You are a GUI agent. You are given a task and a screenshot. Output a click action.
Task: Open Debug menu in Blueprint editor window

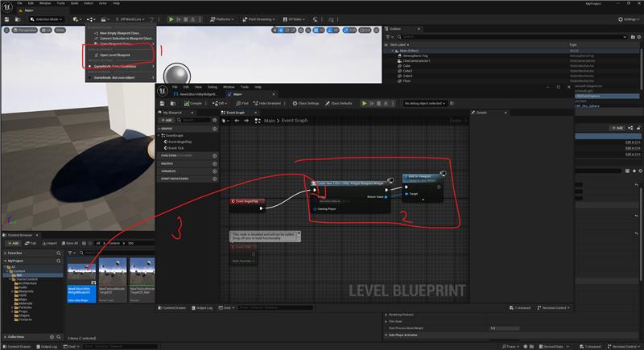pyautogui.click(x=213, y=87)
